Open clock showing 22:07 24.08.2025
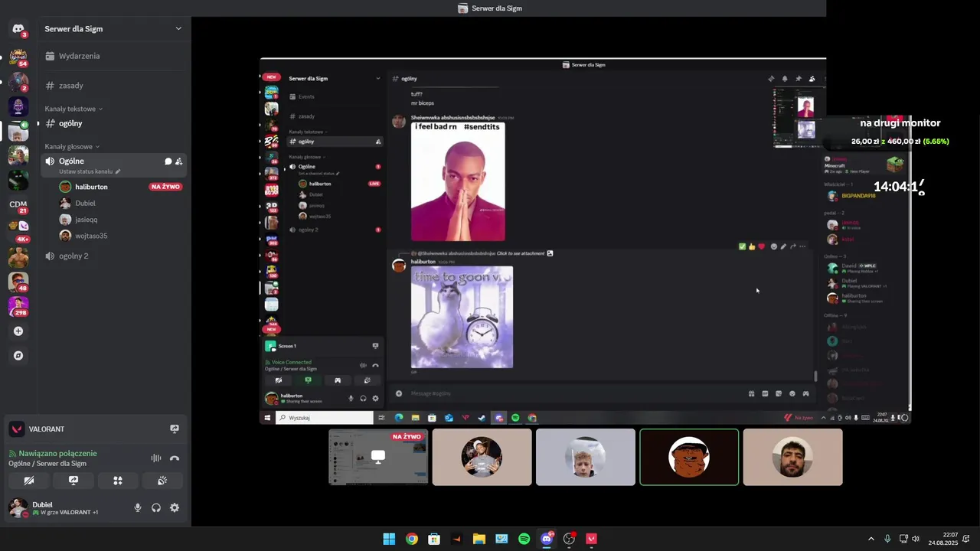 [x=943, y=539]
